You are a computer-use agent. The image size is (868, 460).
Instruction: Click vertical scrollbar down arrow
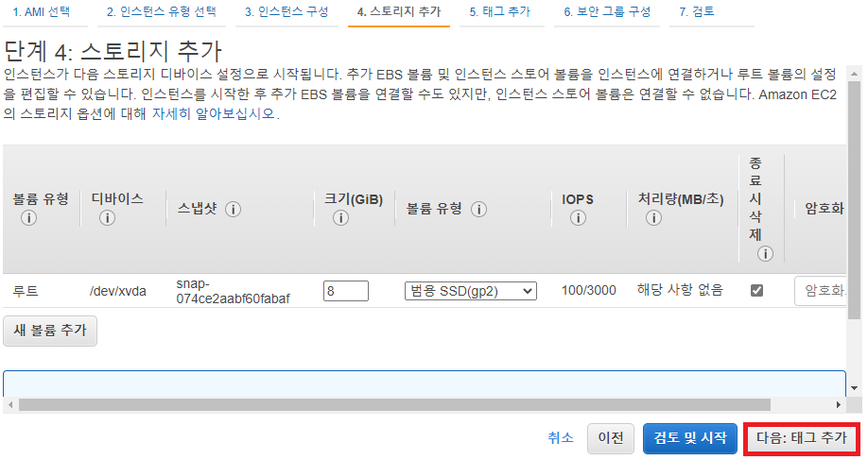point(855,388)
